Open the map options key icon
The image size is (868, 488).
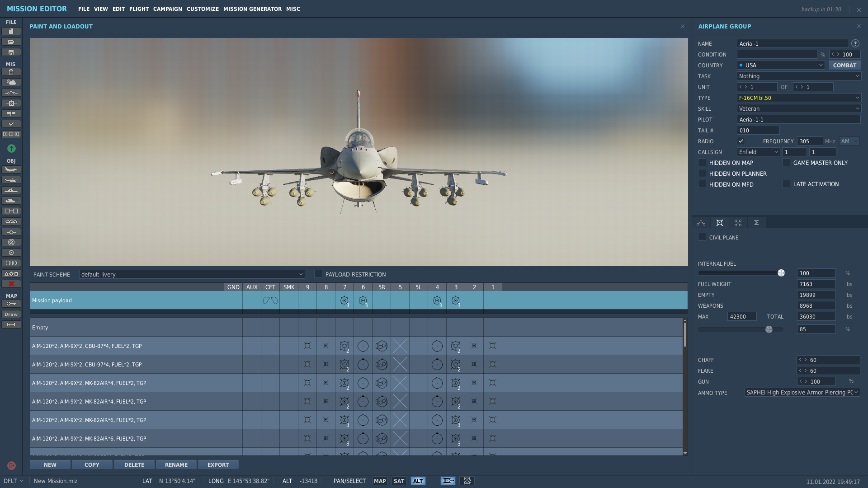click(11, 304)
